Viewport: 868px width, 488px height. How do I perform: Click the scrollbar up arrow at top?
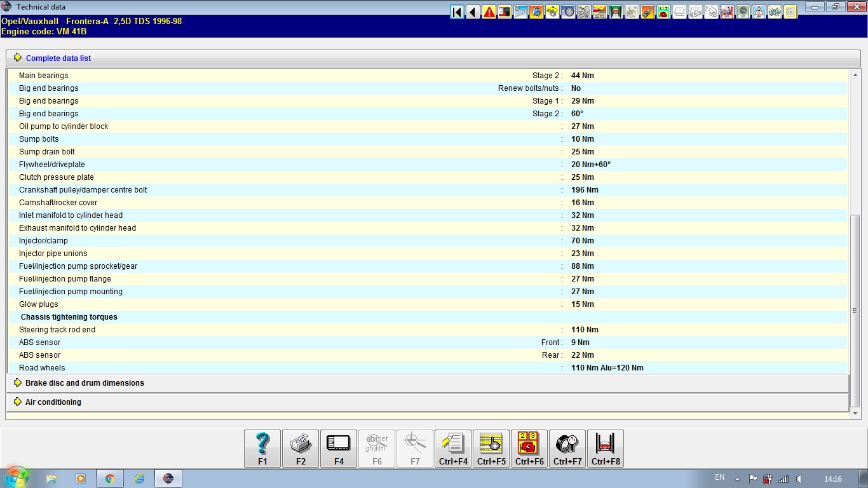pyautogui.click(x=855, y=75)
